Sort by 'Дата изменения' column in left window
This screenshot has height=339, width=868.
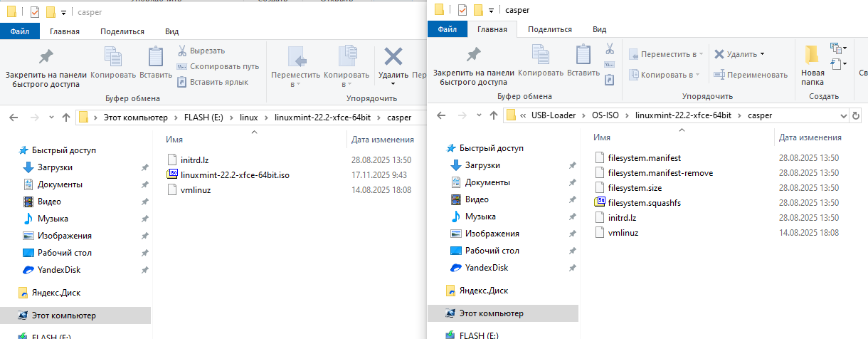point(383,140)
